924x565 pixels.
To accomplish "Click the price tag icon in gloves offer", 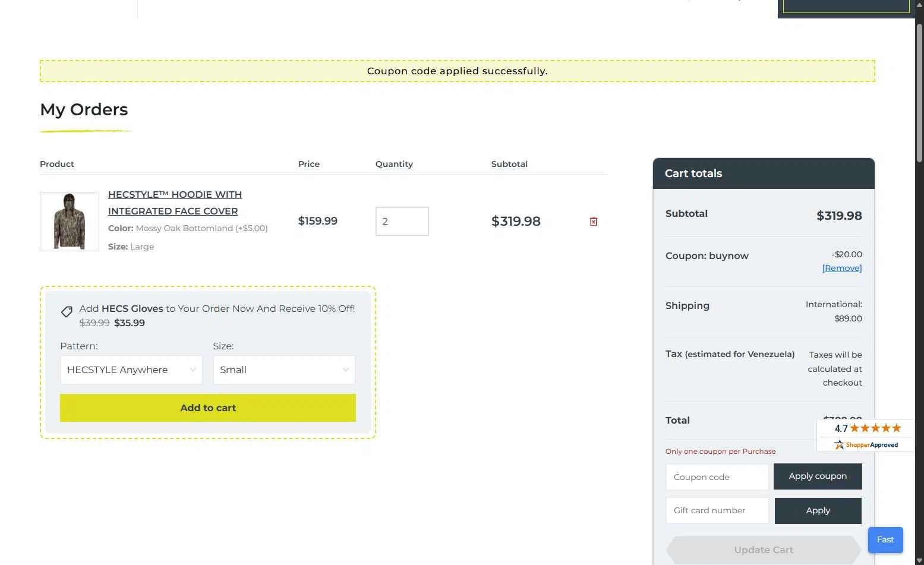I will [x=67, y=311].
